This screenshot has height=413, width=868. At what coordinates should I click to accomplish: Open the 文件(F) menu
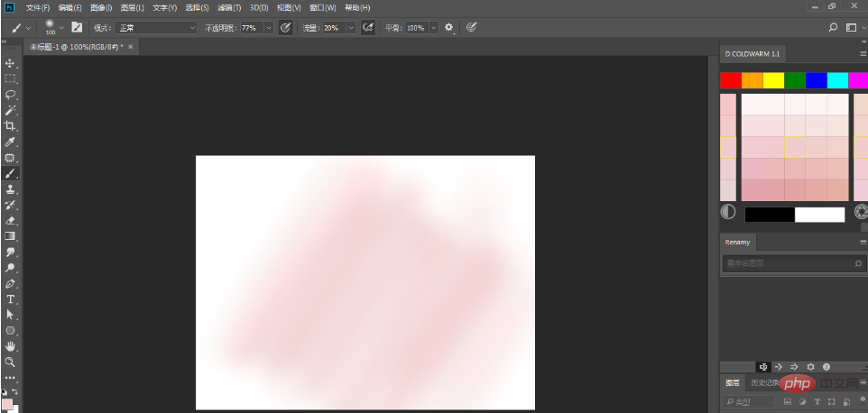(38, 8)
